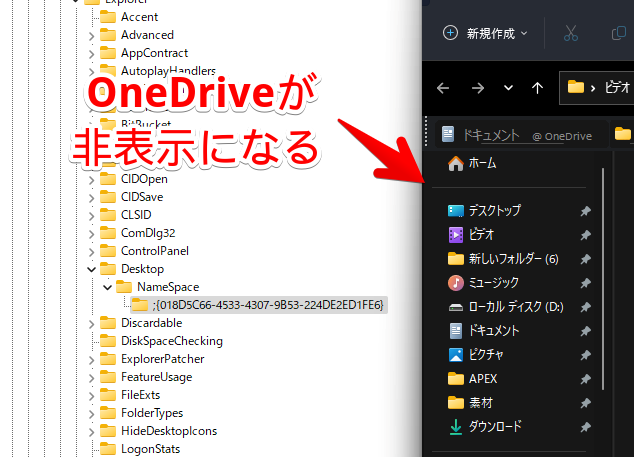The height and width of the screenshot is (457, 634).
Task: Switch to the ドキュメント @ OneDrive tab
Action: pos(522,135)
